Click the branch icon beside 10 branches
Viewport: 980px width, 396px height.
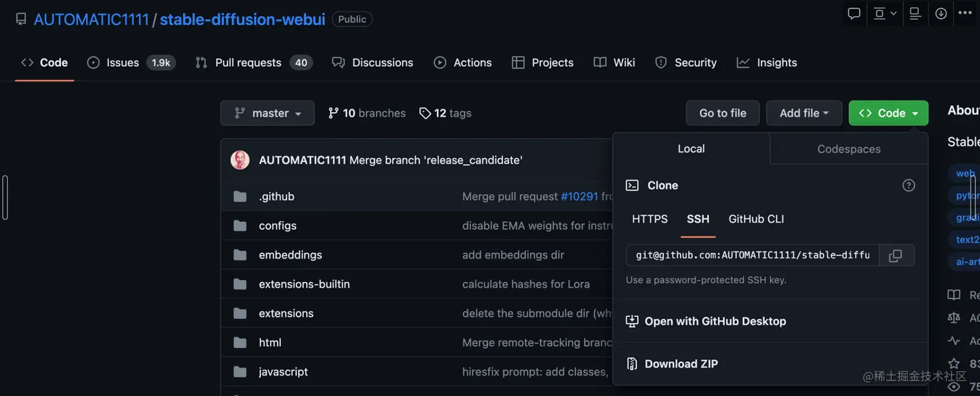coord(334,113)
